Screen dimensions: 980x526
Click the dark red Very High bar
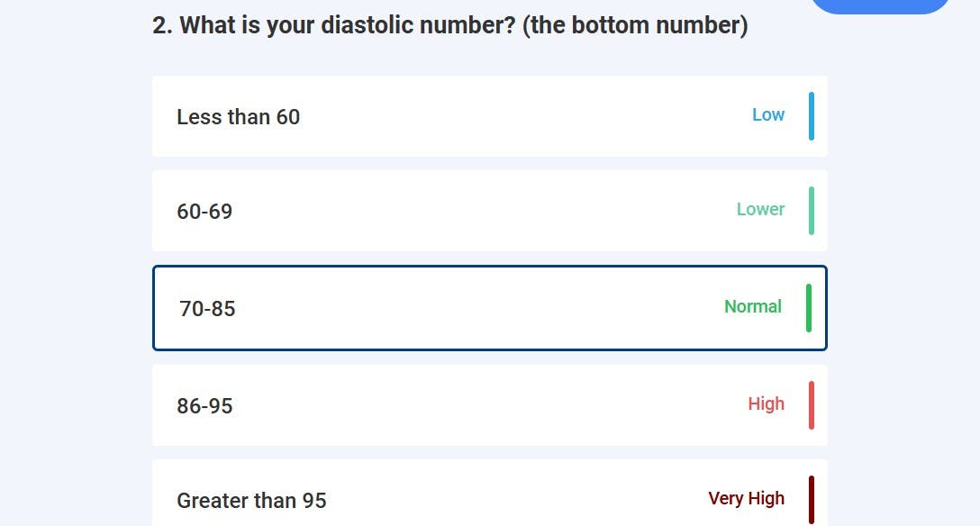tap(812, 497)
